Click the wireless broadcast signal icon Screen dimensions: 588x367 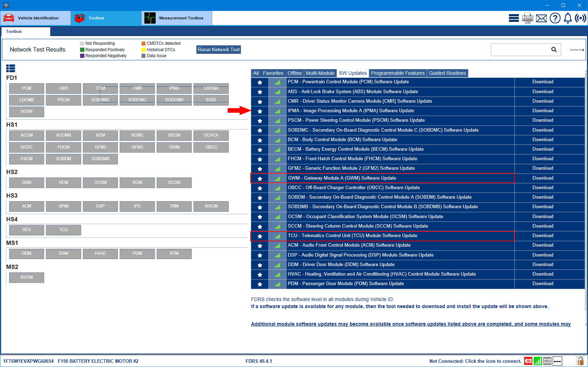point(581,18)
